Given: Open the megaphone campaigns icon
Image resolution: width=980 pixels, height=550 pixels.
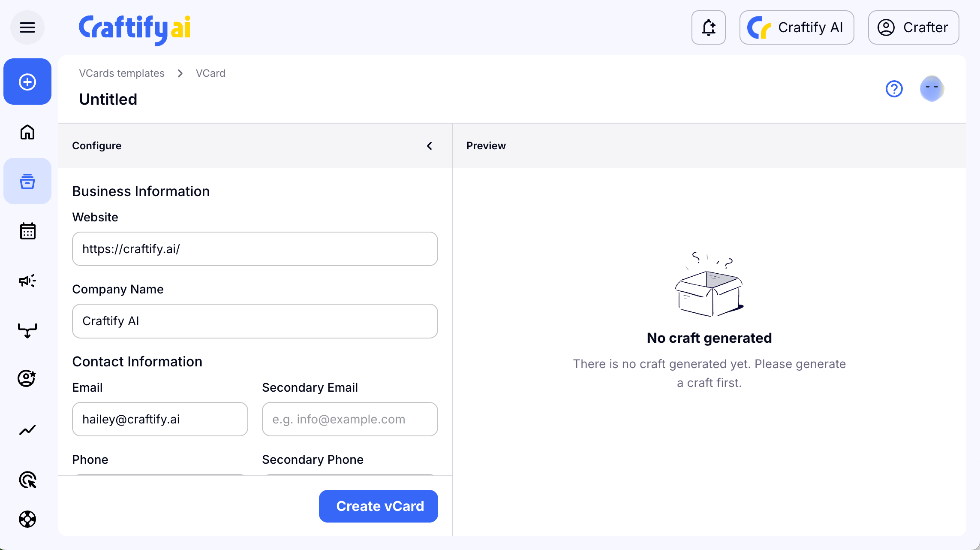Looking at the screenshot, I should tap(27, 281).
